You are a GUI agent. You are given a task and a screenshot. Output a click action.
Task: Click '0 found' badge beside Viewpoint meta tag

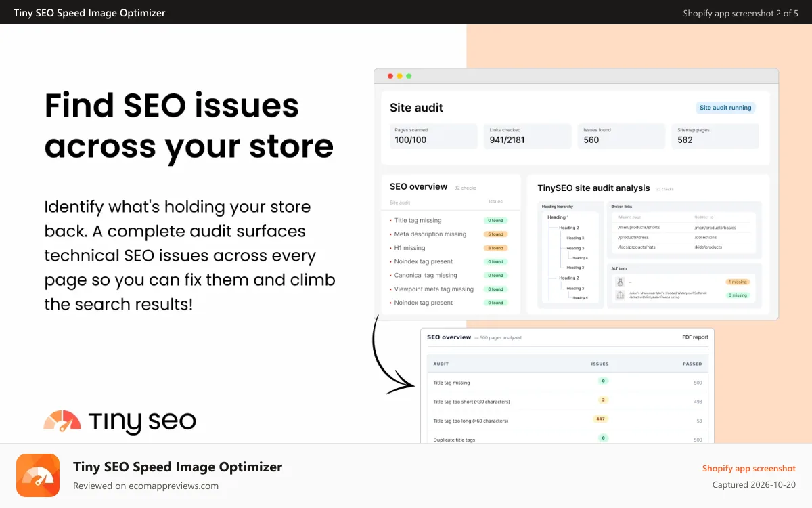pos(495,289)
